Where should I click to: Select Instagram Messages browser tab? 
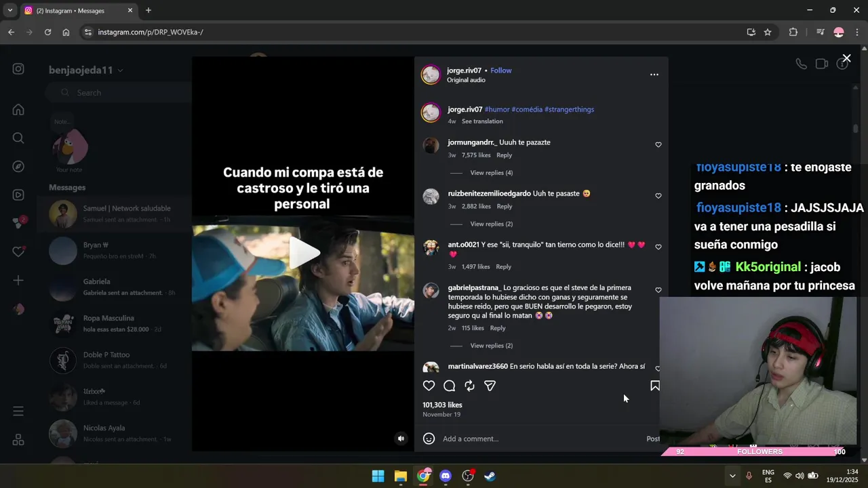[78, 10]
